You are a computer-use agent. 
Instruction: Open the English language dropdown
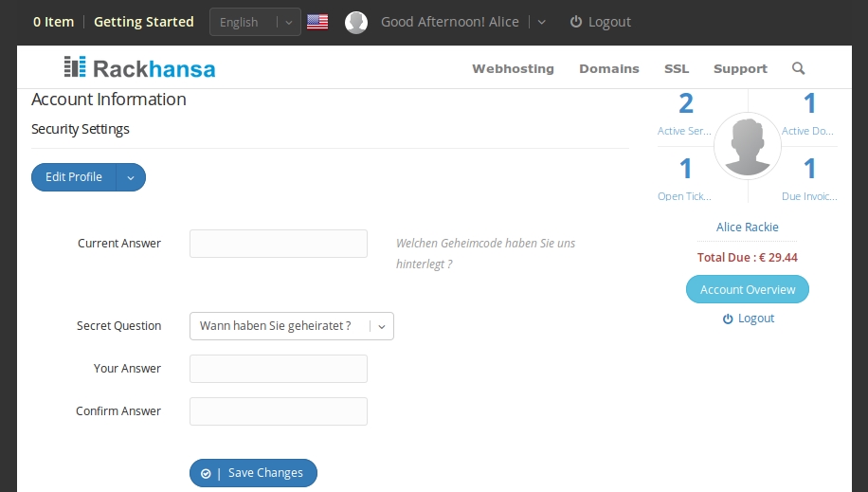tap(255, 22)
